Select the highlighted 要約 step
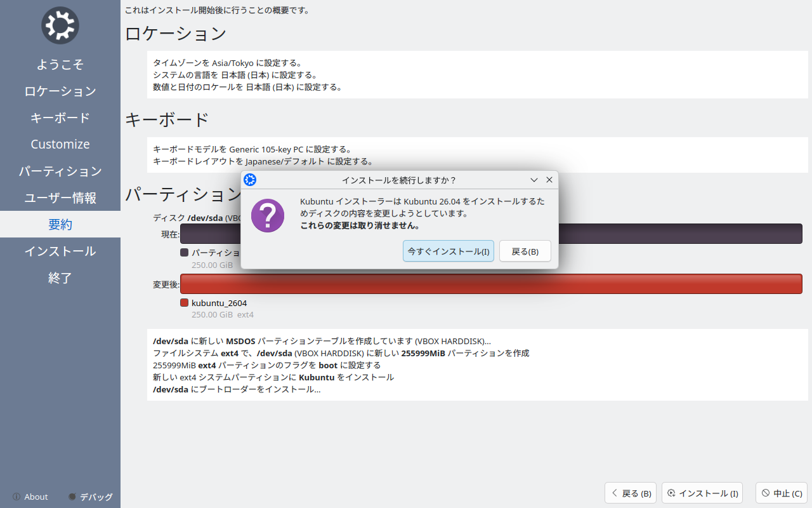This screenshot has height=508, width=812. point(60,224)
